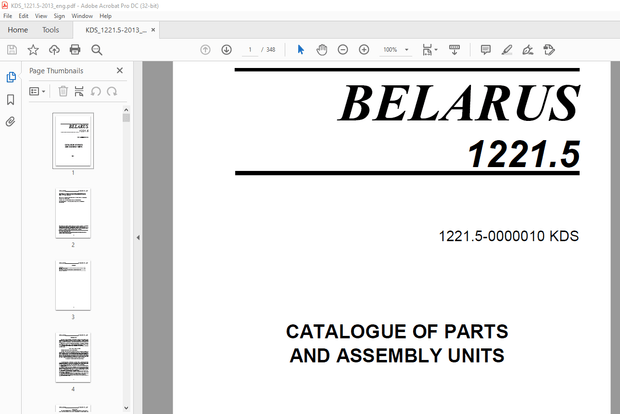
Task: Open the Window menu
Action: point(82,16)
